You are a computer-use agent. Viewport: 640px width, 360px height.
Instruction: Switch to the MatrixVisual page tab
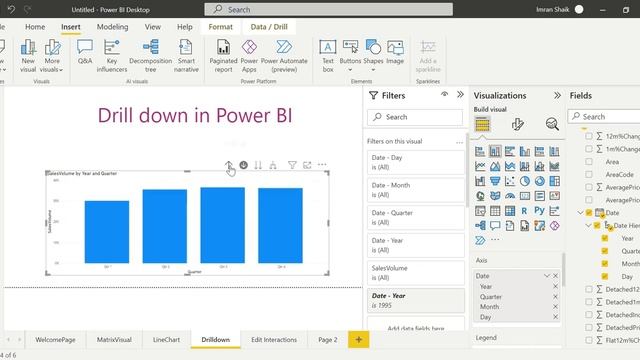(x=114, y=340)
